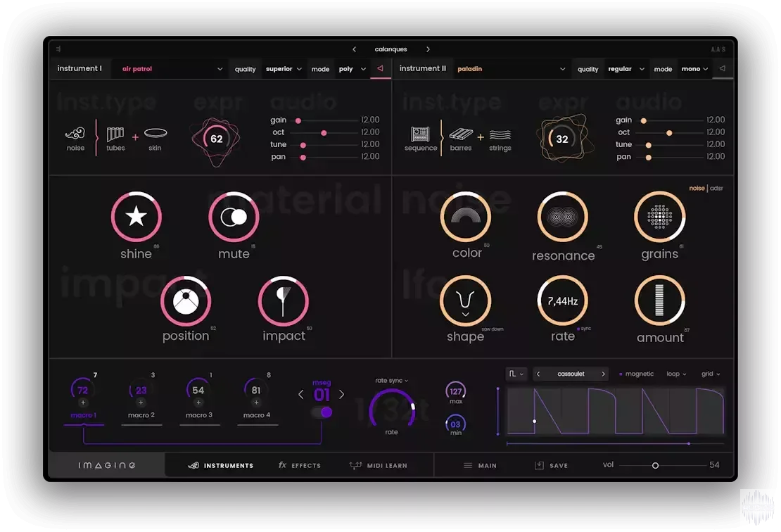This screenshot has width=781, height=532.
Task: Open the grid dropdown
Action: pyautogui.click(x=711, y=374)
